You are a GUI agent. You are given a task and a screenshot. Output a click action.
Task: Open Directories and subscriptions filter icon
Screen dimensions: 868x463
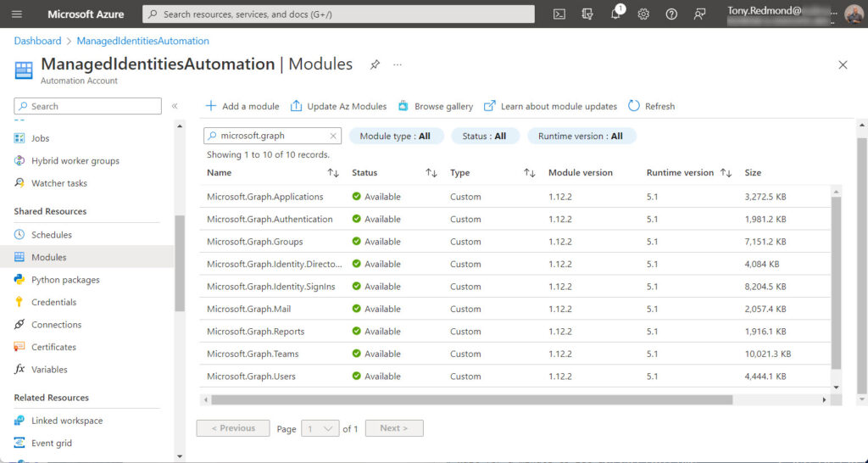(x=587, y=14)
